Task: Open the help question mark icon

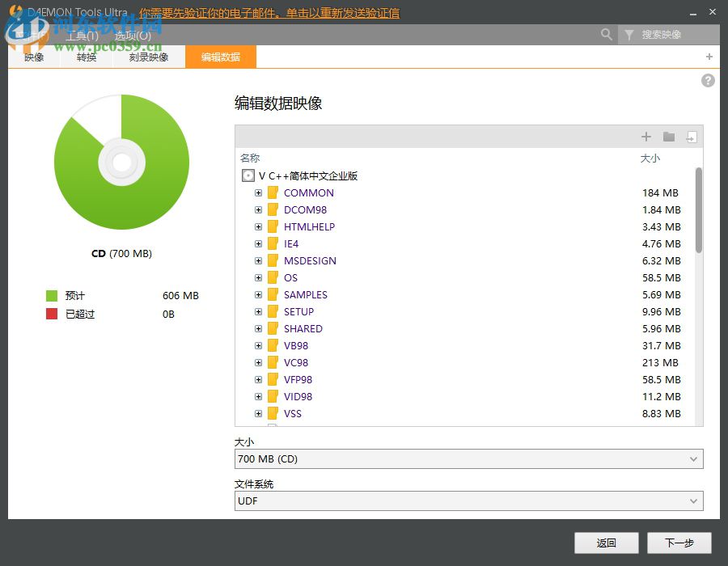Action: [x=708, y=80]
